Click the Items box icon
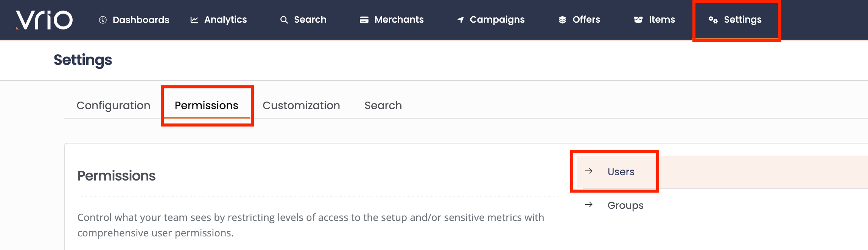 638,20
